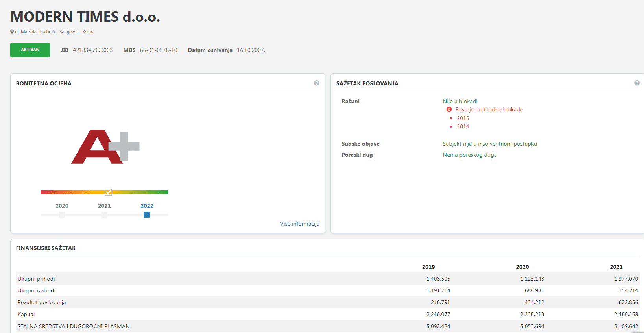The image size is (644, 333).
Task: Click 'Postoje prethodne blokade' text
Action: (x=489, y=109)
